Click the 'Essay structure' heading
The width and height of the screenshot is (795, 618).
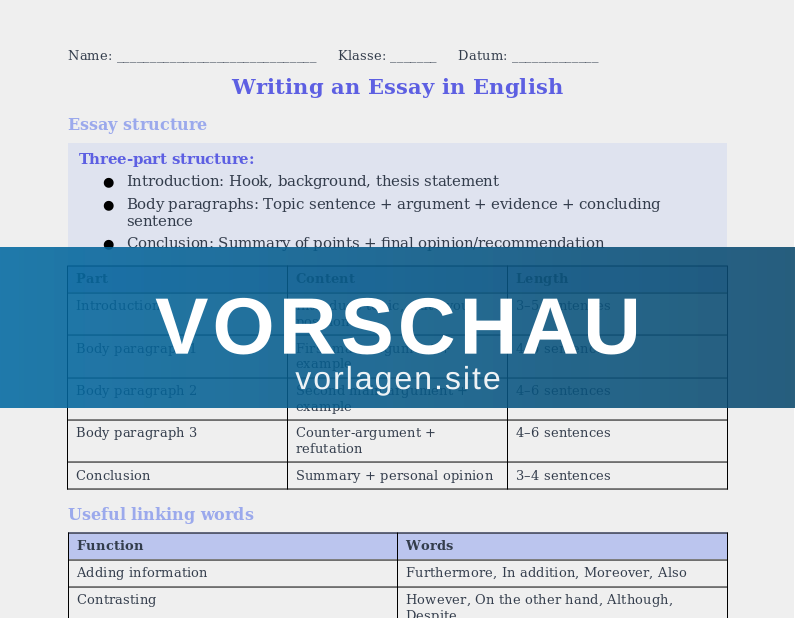coord(137,124)
